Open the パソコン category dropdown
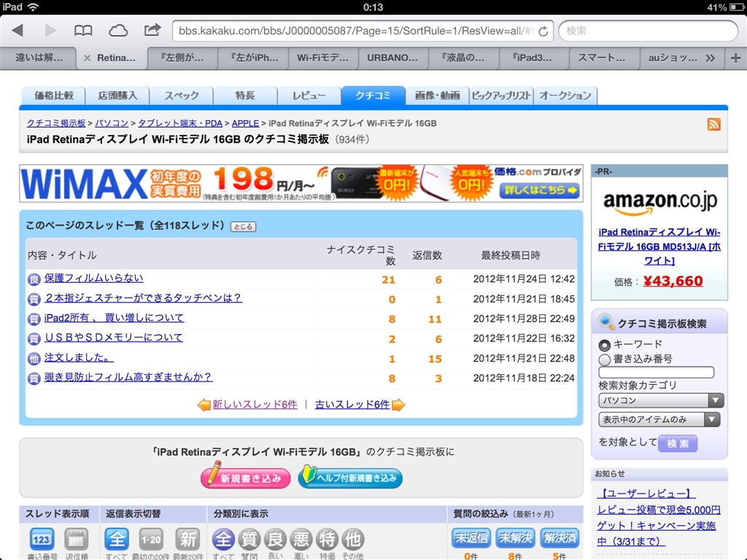Image resolution: width=747 pixels, height=560 pixels. (x=661, y=400)
